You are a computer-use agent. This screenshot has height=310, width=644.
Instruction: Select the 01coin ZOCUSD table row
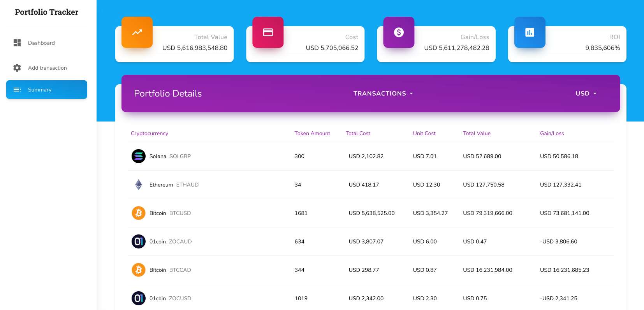370,298
